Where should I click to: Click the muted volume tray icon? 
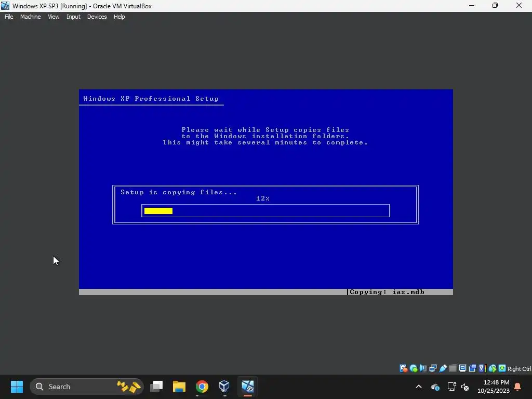coord(465,387)
